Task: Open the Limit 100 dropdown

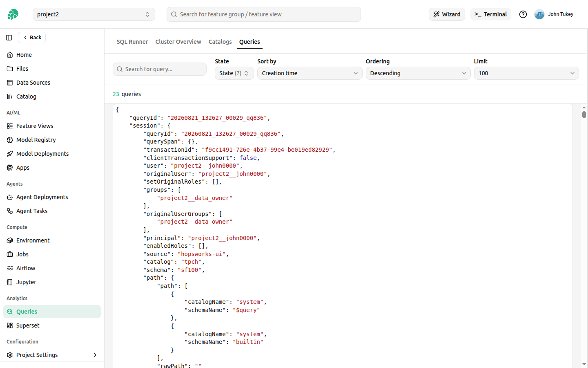Action: point(526,73)
